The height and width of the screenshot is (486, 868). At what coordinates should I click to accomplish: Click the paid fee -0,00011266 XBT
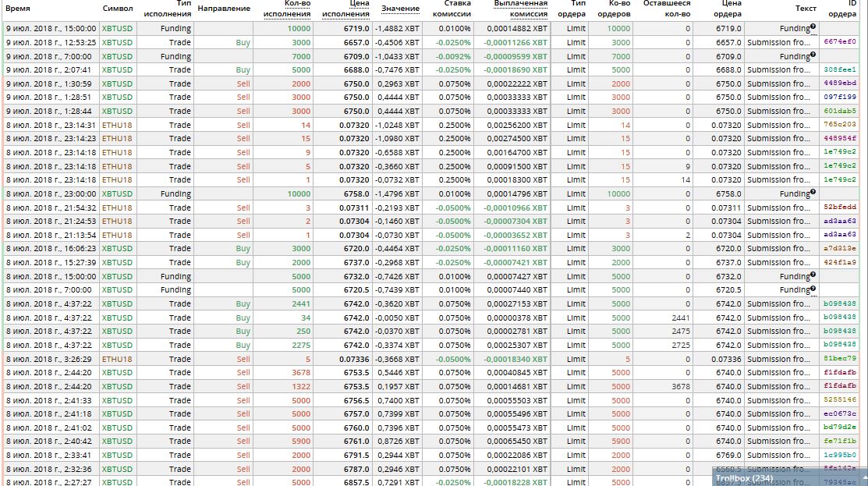click(x=515, y=42)
